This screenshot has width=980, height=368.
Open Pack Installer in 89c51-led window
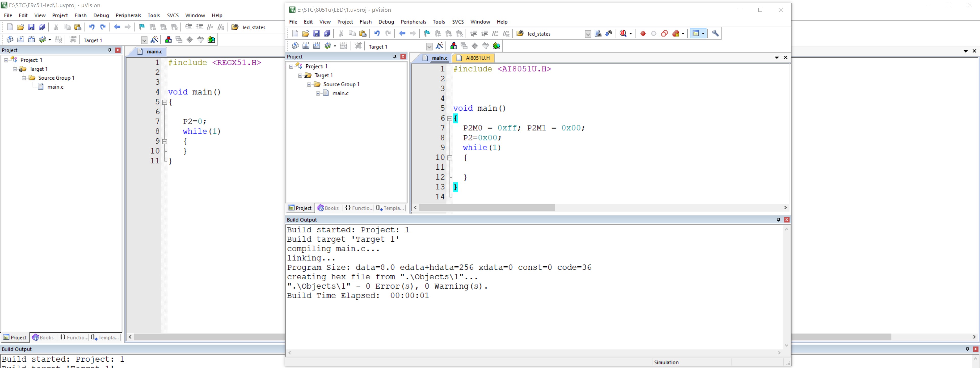click(212, 40)
